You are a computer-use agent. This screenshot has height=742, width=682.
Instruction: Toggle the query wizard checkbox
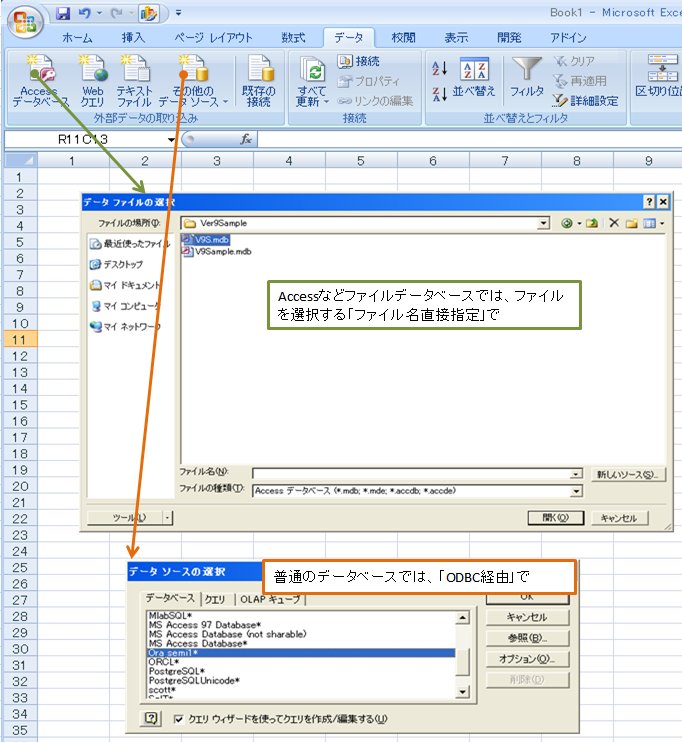[x=178, y=719]
